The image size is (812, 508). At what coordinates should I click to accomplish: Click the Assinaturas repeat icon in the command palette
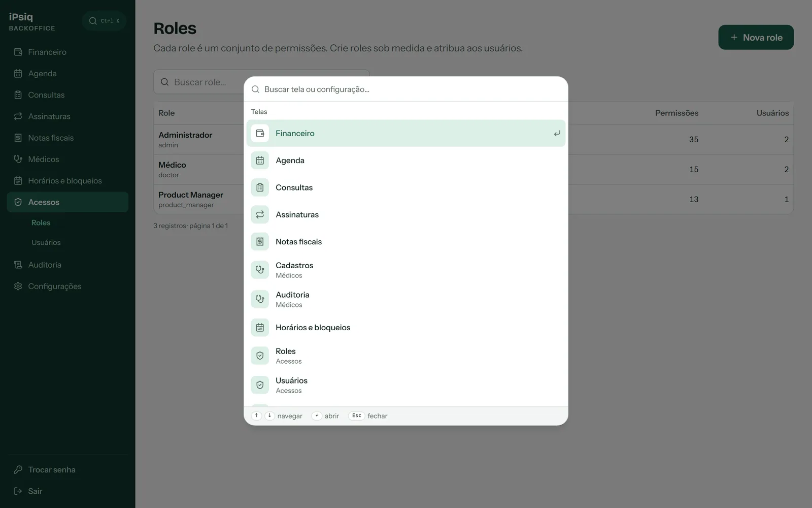click(x=260, y=214)
